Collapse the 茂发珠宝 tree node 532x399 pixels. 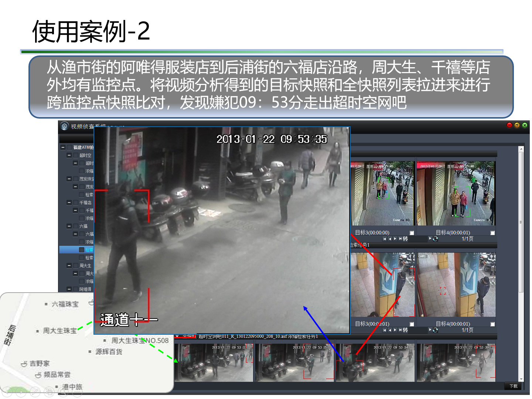click(x=69, y=179)
